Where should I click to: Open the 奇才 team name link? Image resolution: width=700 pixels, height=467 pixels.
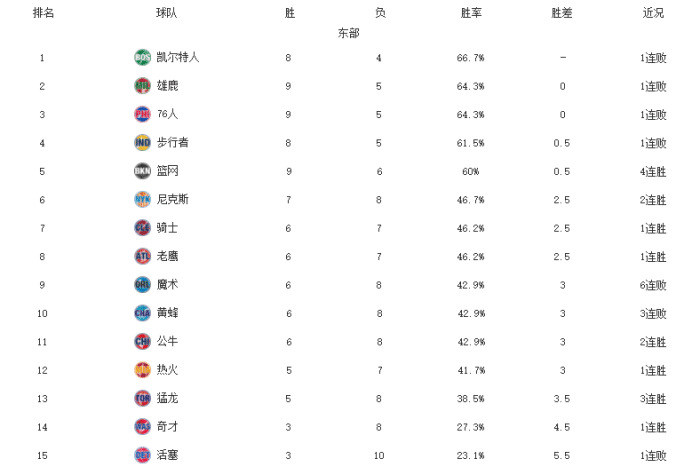(168, 427)
